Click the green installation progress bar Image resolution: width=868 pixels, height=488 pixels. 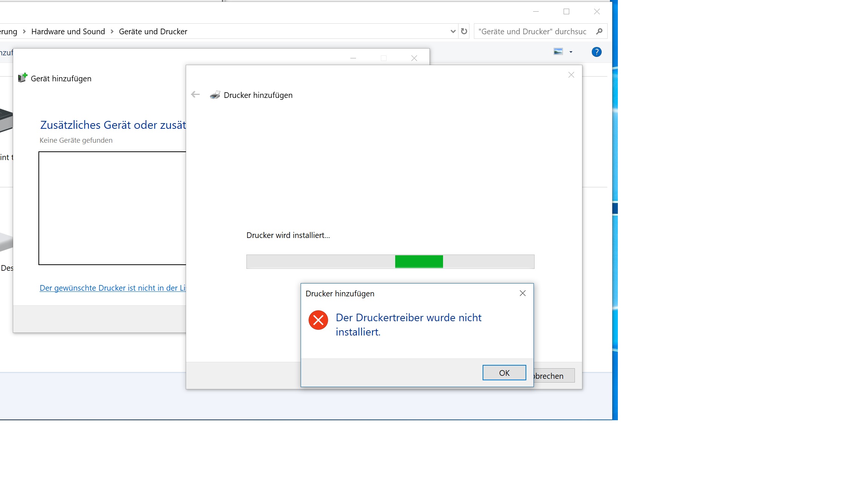click(419, 262)
